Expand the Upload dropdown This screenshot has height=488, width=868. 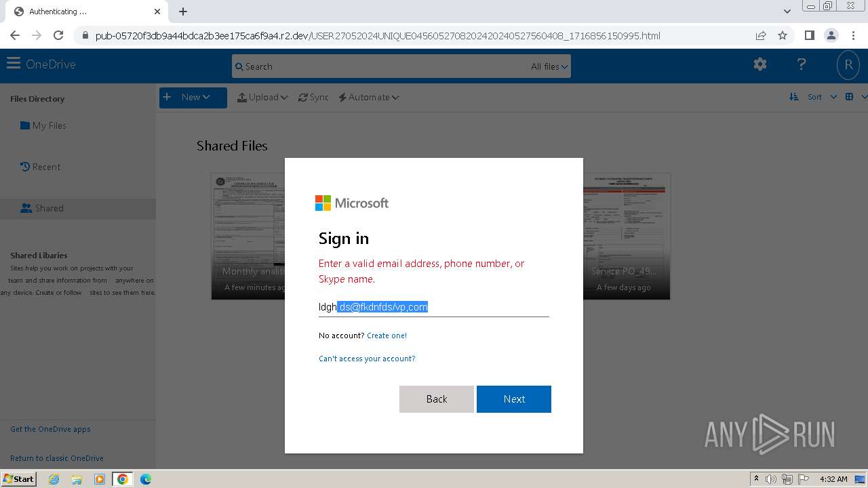point(262,97)
